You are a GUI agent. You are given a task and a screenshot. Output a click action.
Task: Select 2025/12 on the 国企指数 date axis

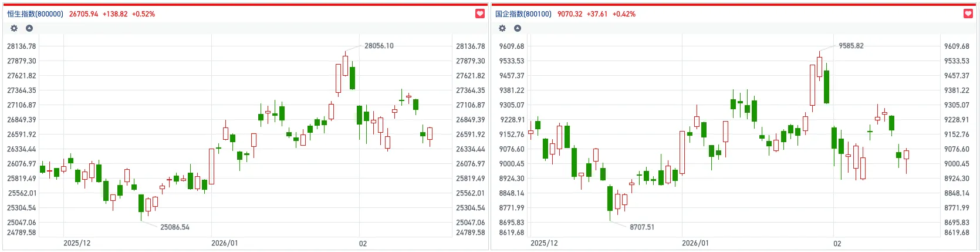click(544, 243)
